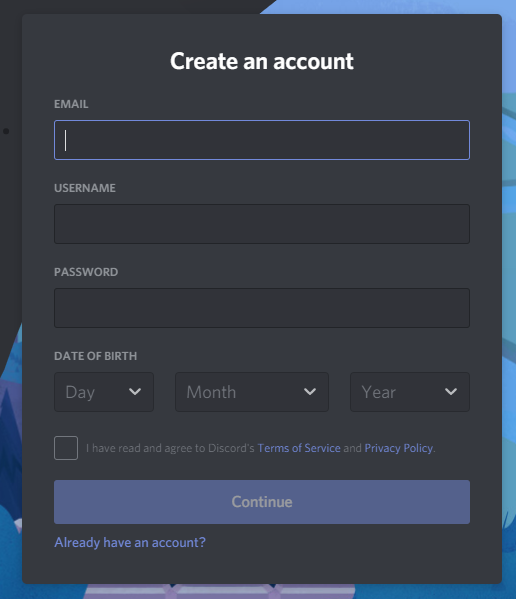Click the Create an account heading
The width and height of the screenshot is (516, 599).
[x=262, y=61]
